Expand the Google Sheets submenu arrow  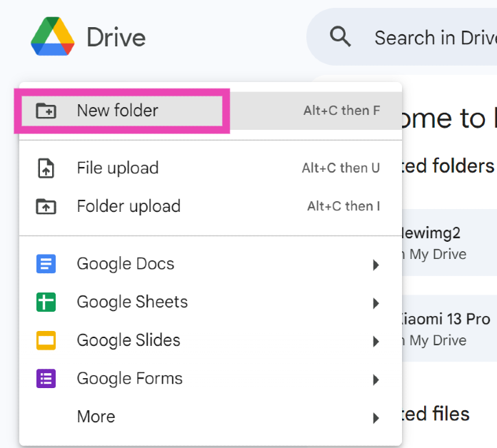pyautogui.click(x=376, y=303)
